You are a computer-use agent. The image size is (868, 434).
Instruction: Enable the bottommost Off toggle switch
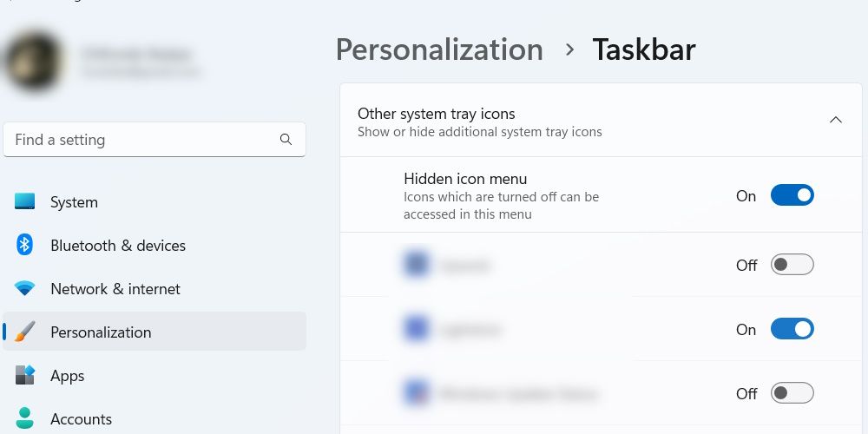pyautogui.click(x=792, y=393)
